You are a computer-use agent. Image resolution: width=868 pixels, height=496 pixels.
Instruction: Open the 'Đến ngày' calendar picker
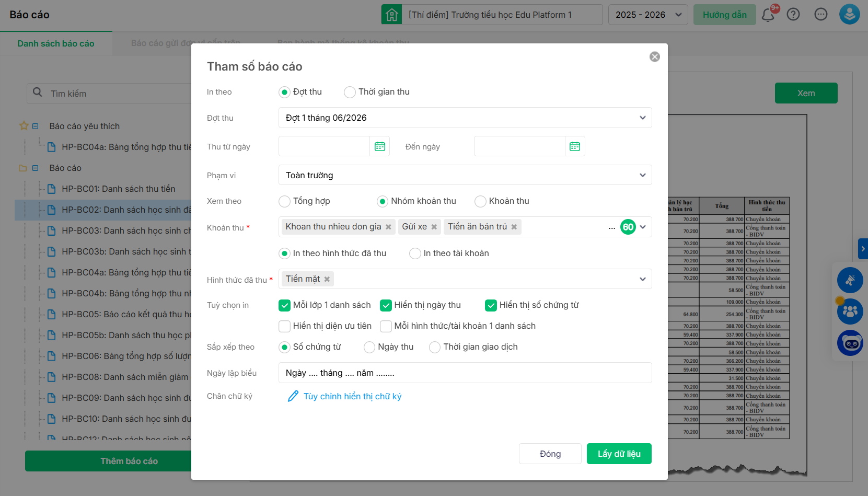(x=574, y=147)
